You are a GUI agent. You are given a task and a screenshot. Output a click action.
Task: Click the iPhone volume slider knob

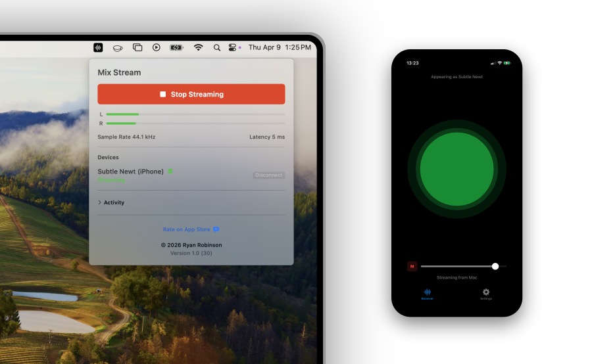coord(495,266)
